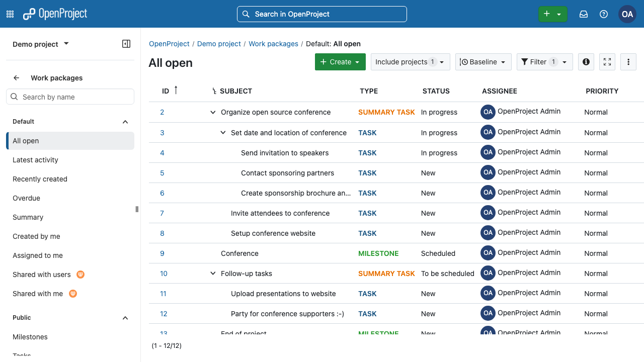Open the Baseline dropdown
The image size is (644, 362).
(484, 62)
